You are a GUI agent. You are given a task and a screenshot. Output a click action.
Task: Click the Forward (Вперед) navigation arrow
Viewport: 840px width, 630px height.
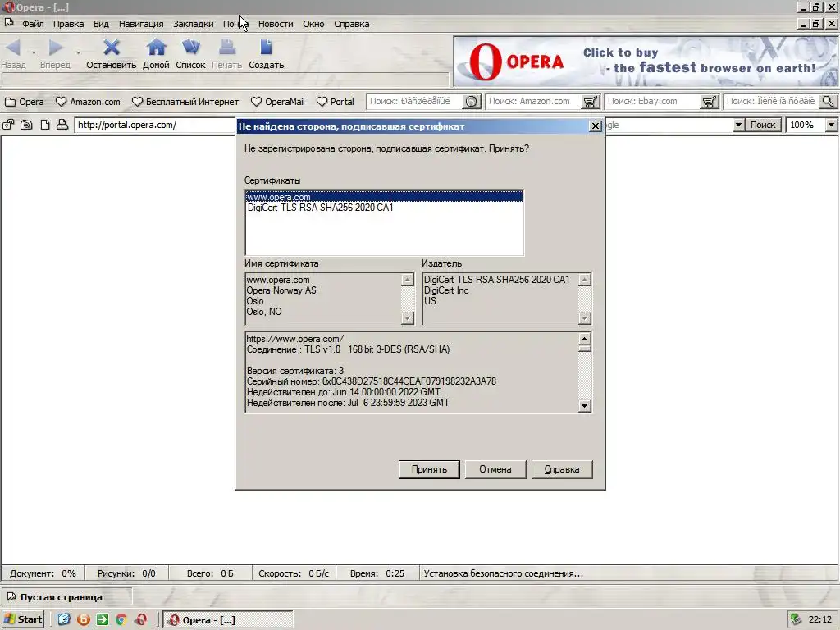pos(55,48)
